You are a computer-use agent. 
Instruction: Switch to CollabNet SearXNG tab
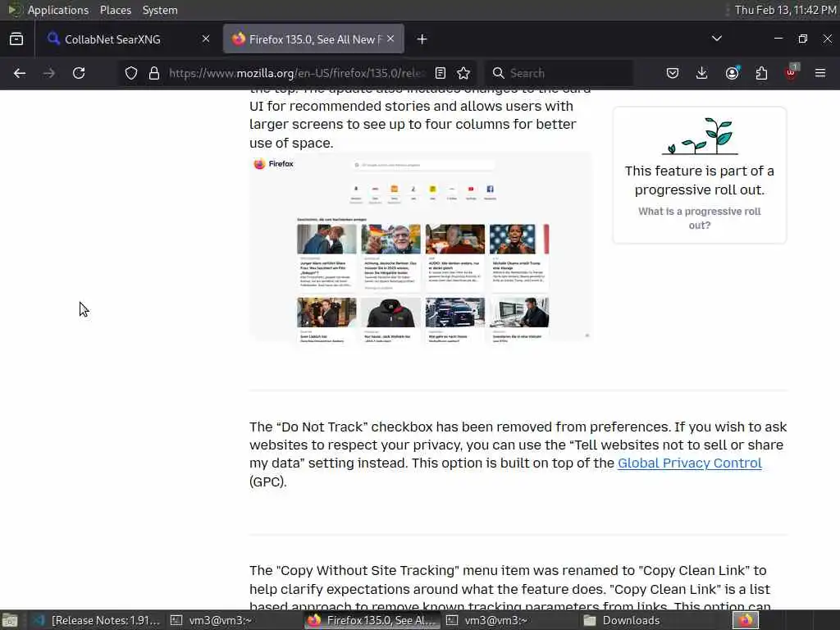(129, 39)
